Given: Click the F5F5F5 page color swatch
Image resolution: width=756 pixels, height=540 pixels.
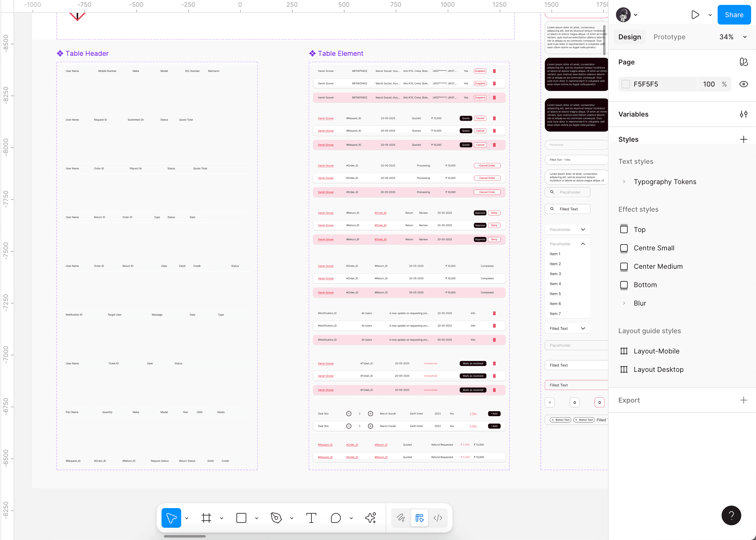Looking at the screenshot, I should (625, 84).
